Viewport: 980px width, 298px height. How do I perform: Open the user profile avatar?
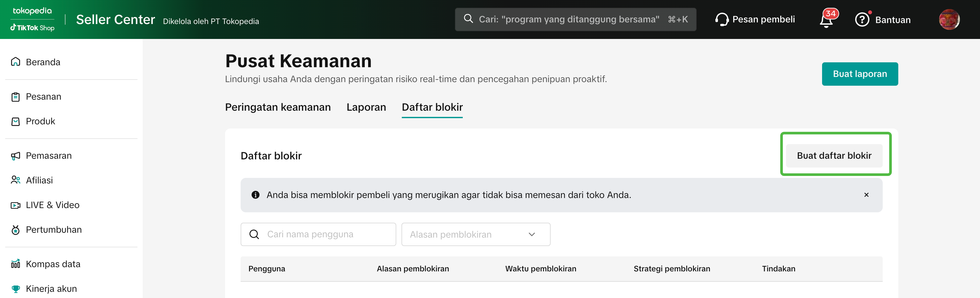949,19
